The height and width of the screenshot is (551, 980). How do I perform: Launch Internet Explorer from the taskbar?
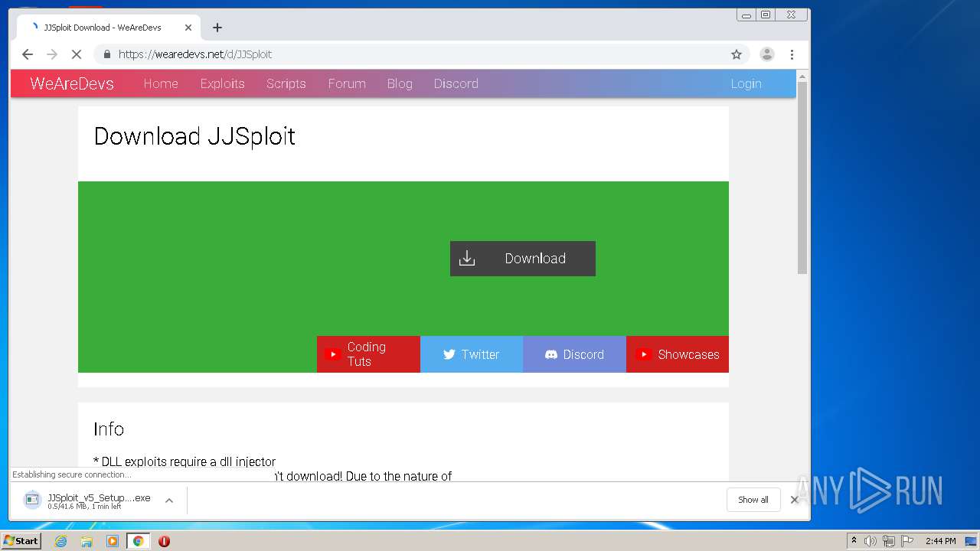click(60, 541)
